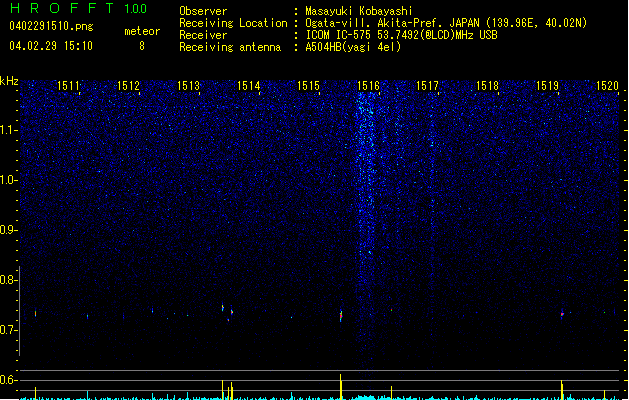Select the filename 0402291510.png
The width and height of the screenshot is (629, 400).
pyautogui.click(x=51, y=26)
